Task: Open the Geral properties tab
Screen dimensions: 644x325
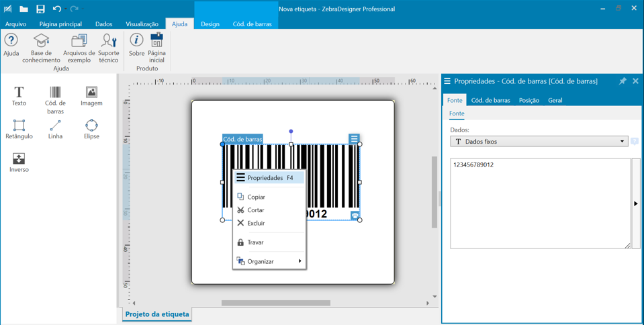Action: pyautogui.click(x=555, y=100)
